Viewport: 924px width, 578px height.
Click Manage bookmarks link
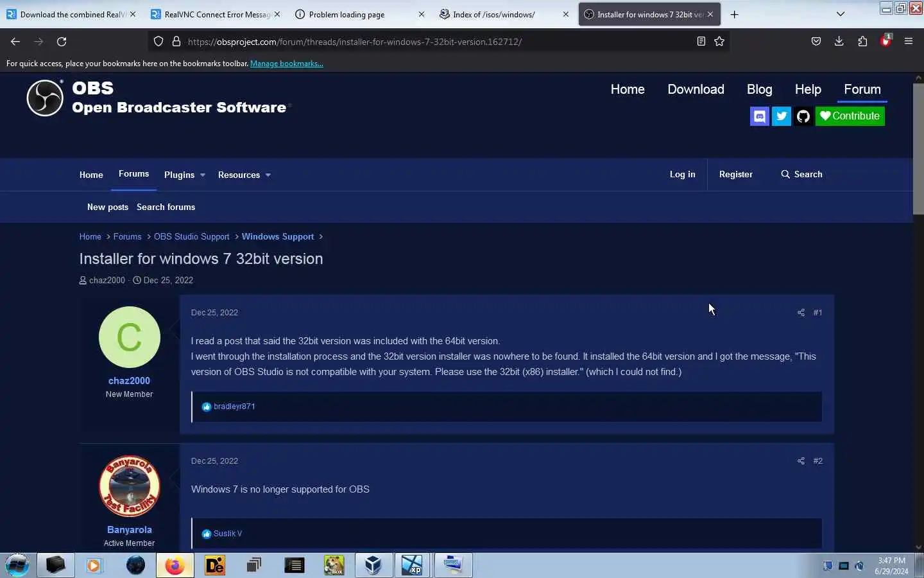286,64
